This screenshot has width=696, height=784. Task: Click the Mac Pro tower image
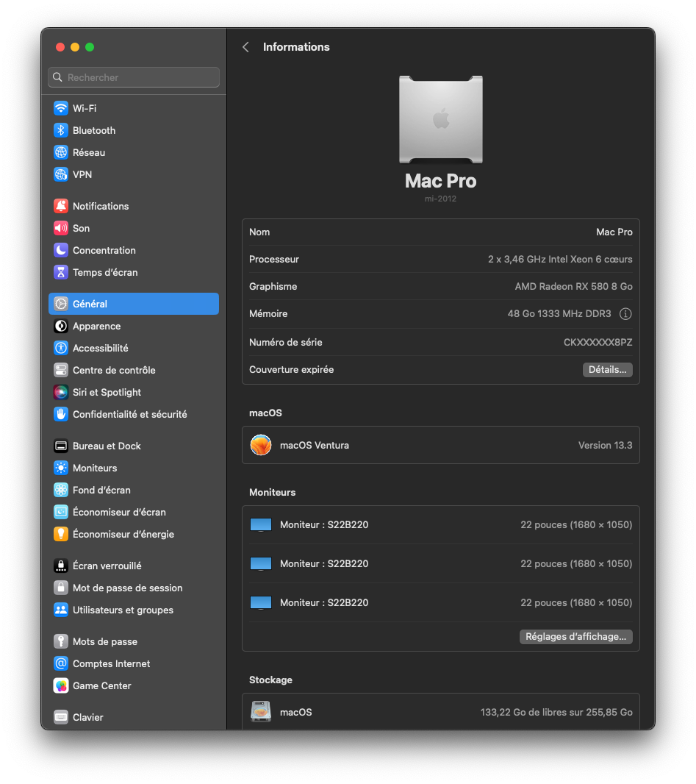tap(441, 119)
